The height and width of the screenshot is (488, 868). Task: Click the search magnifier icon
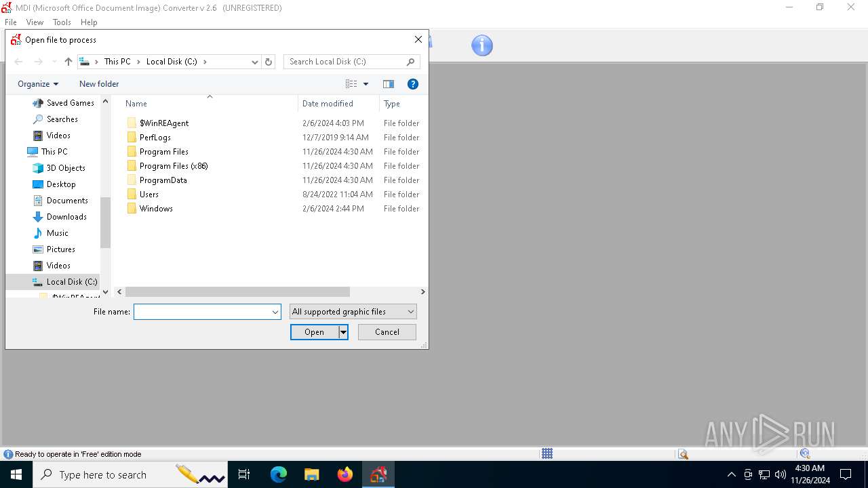(410, 62)
